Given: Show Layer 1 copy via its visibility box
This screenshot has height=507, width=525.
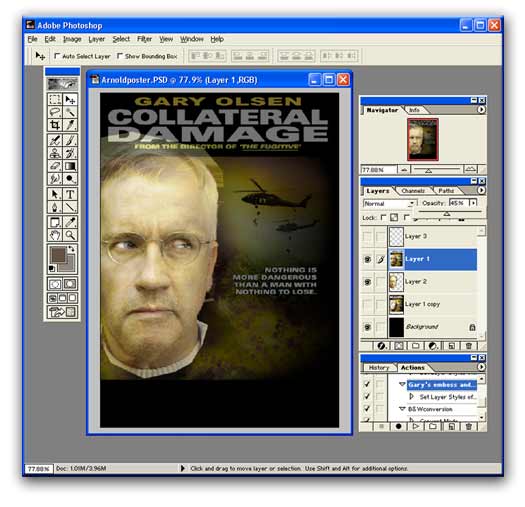Looking at the screenshot, I should pos(367,304).
